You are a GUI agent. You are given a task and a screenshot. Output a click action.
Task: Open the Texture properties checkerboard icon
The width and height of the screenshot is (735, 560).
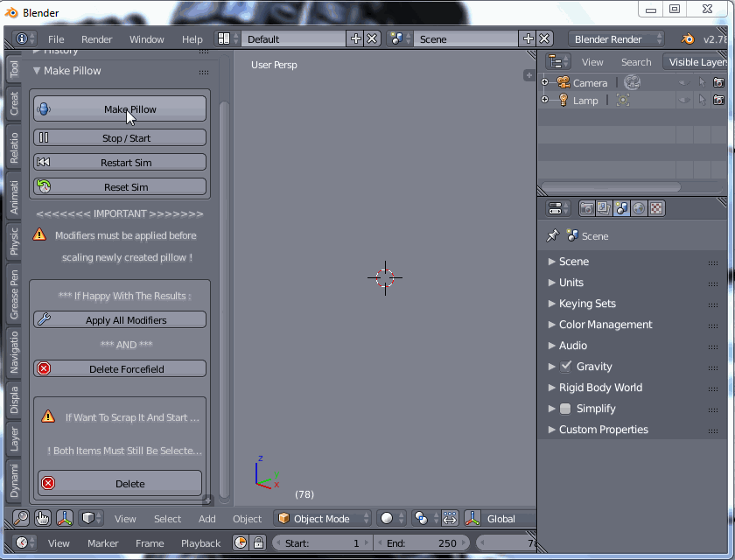656,208
